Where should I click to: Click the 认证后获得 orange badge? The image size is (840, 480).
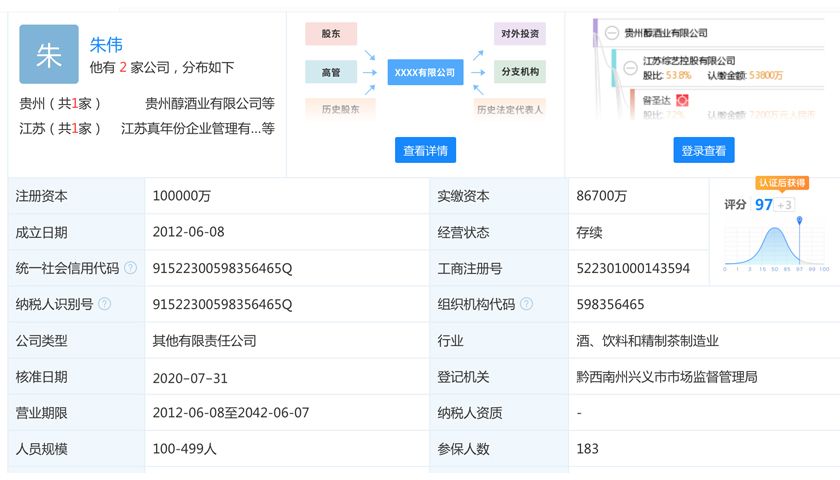tap(782, 183)
